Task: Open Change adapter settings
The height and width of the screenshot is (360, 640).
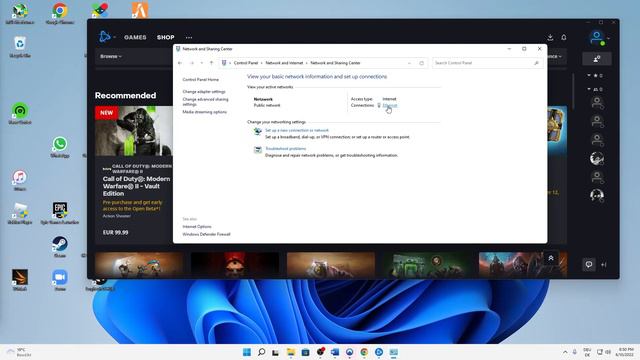Action: (x=204, y=91)
